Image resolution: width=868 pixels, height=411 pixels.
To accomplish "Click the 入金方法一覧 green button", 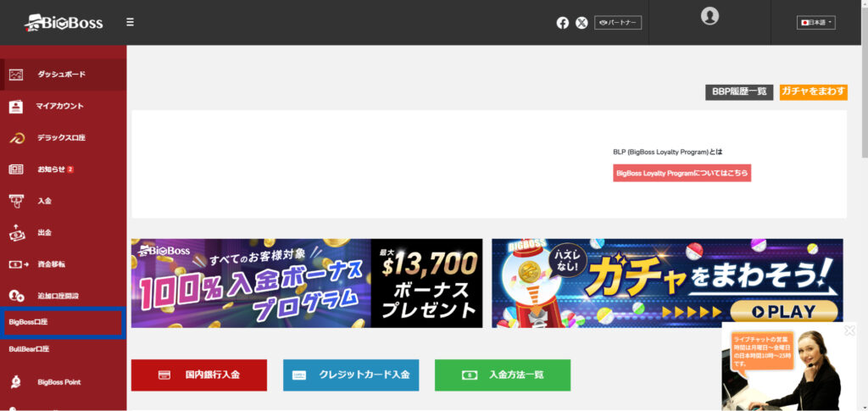I will click(503, 375).
